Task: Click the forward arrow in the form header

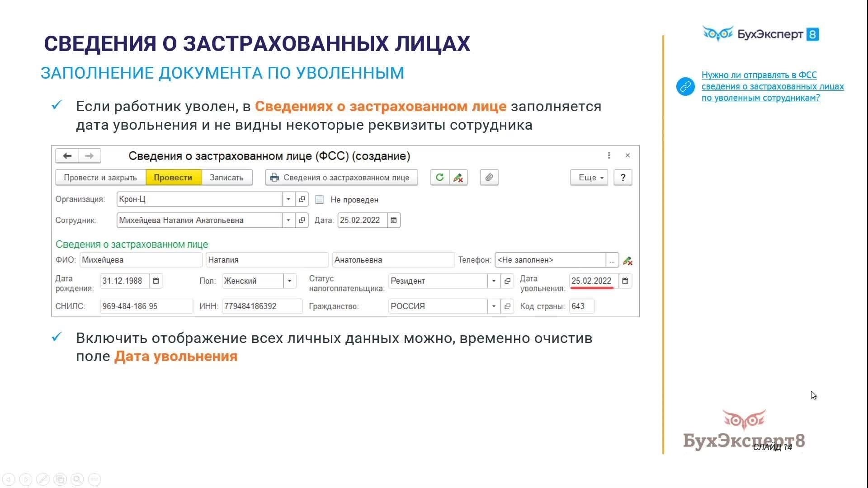Action: point(90,156)
